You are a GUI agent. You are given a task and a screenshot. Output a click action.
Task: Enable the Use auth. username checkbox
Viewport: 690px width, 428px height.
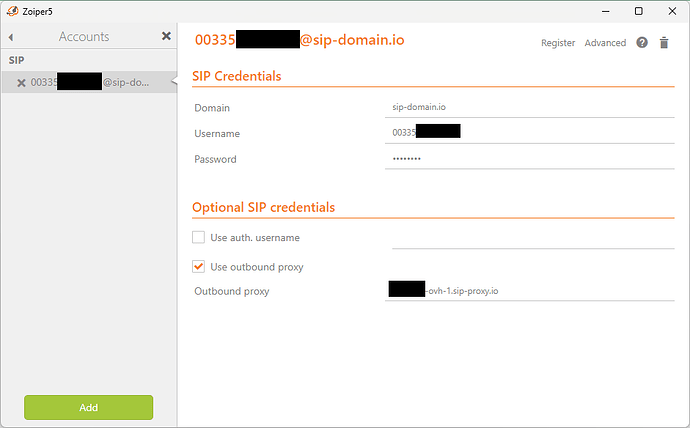click(198, 238)
